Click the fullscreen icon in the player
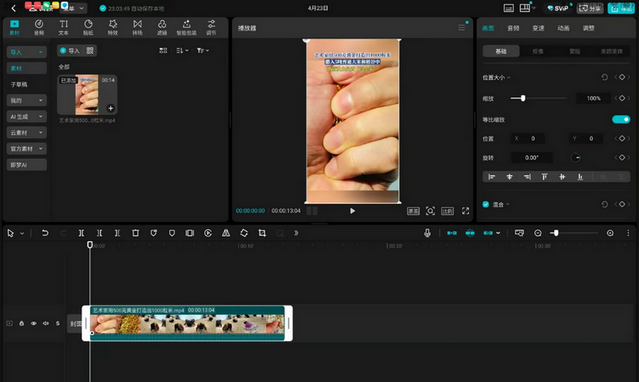The width and height of the screenshot is (639, 382). point(465,211)
